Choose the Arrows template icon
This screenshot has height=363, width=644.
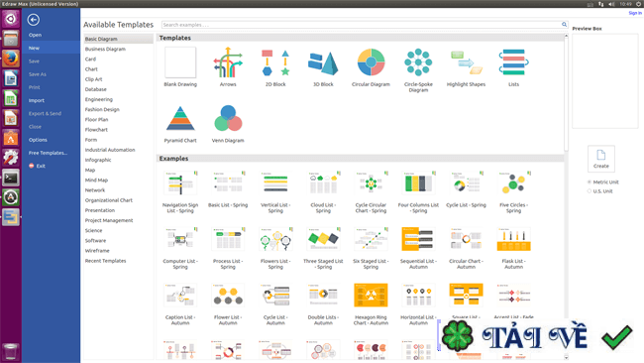coord(228,62)
